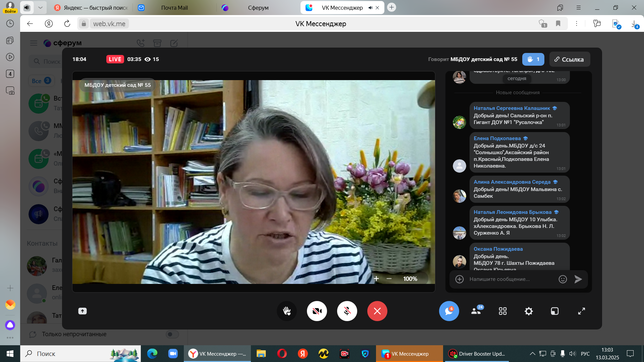644x362 pixels.
Task: Mute sound on the VK Мессенджер tab
Action: pos(370,8)
